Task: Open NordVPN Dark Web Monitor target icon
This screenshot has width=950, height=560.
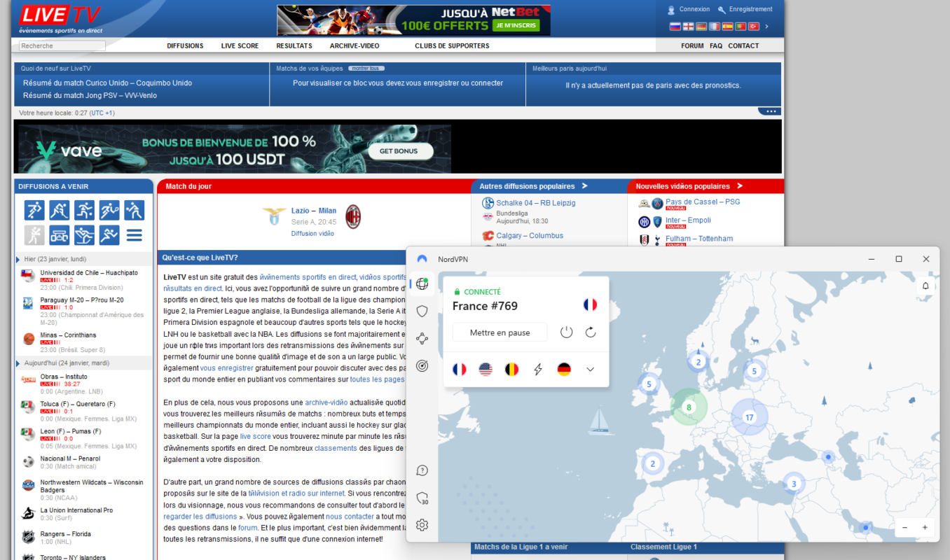Action: coord(422,365)
